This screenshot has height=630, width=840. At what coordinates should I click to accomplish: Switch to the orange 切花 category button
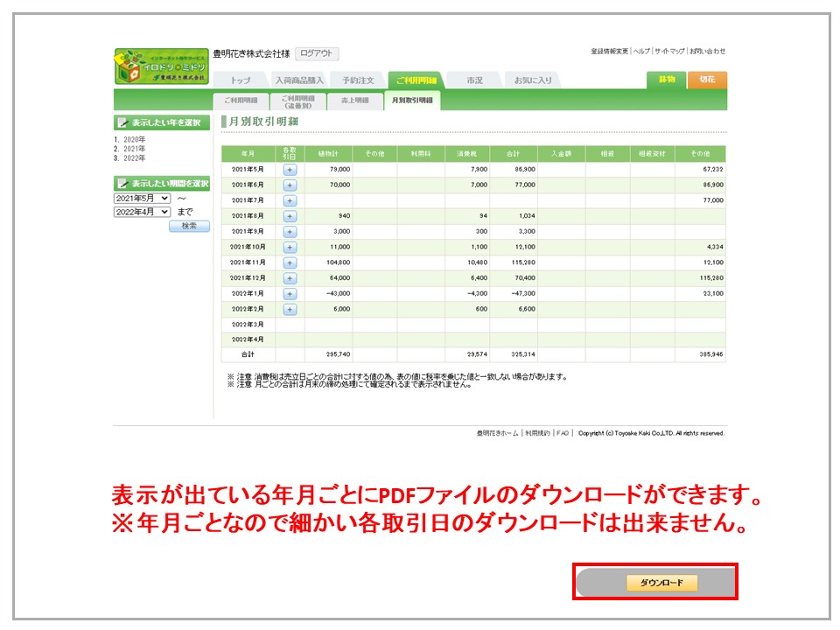click(x=706, y=80)
